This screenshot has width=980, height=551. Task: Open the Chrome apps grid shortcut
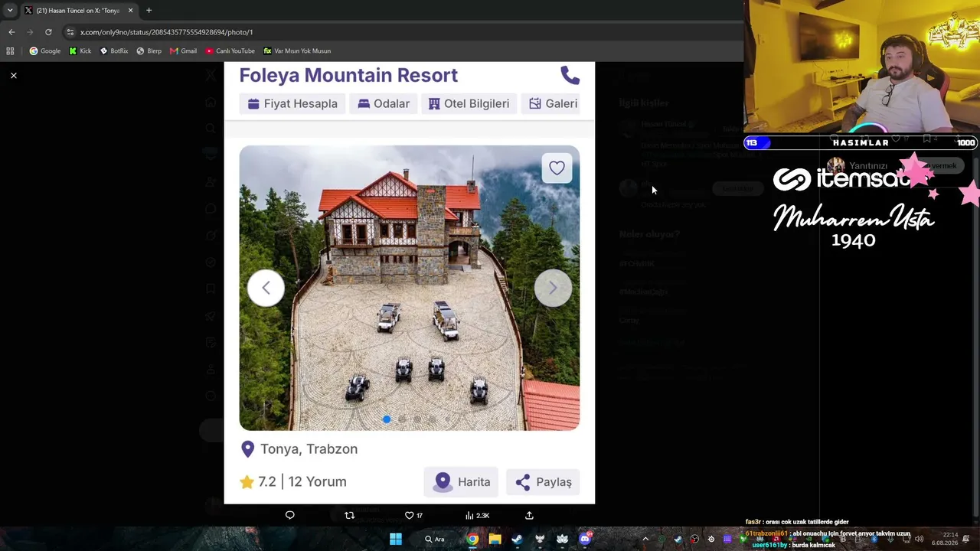point(10,51)
